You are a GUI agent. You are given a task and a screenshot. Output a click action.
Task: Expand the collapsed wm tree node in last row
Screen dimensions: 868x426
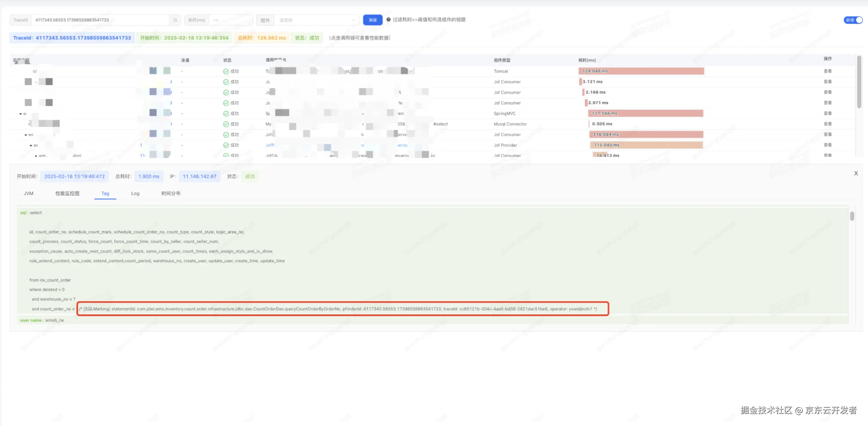tap(36, 156)
